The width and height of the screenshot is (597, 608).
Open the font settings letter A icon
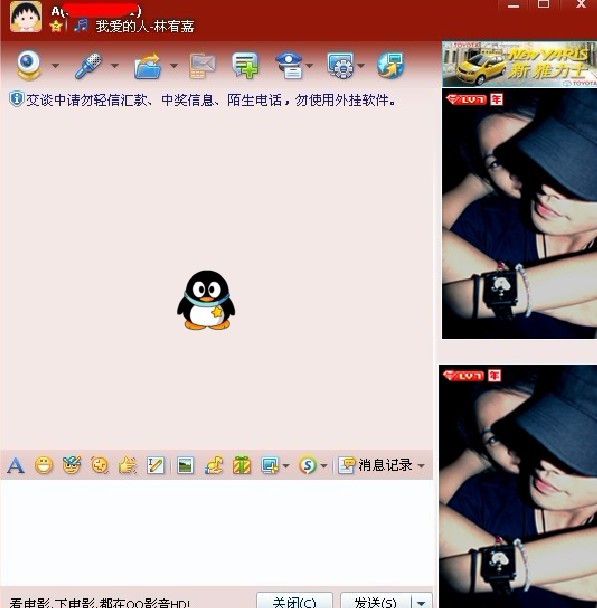(x=16, y=465)
